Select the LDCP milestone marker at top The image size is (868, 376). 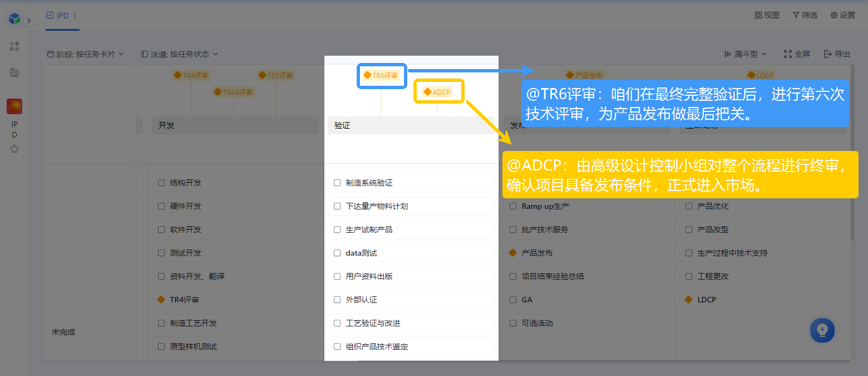tap(761, 75)
